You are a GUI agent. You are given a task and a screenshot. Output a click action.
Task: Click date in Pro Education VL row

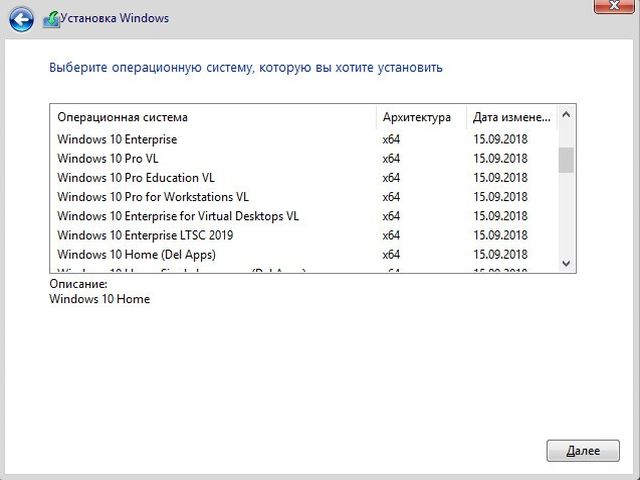click(500, 178)
